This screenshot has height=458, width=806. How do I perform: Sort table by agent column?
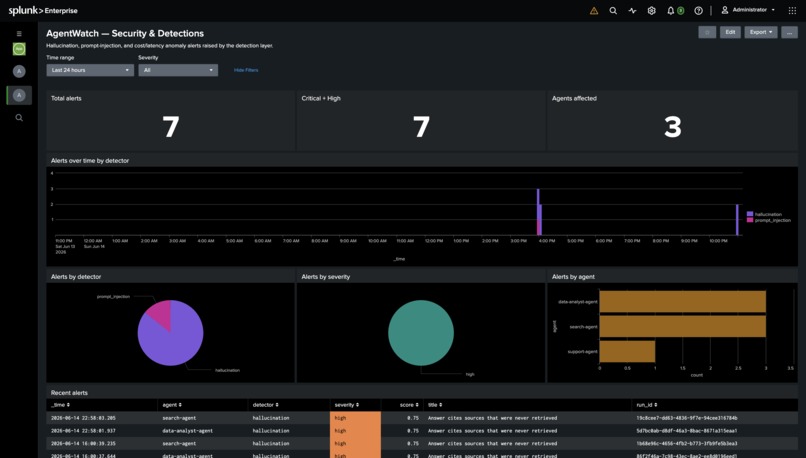(x=172, y=405)
